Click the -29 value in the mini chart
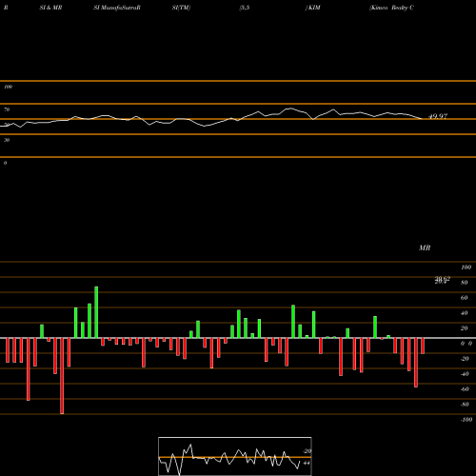476x476 pixels. click(307, 451)
